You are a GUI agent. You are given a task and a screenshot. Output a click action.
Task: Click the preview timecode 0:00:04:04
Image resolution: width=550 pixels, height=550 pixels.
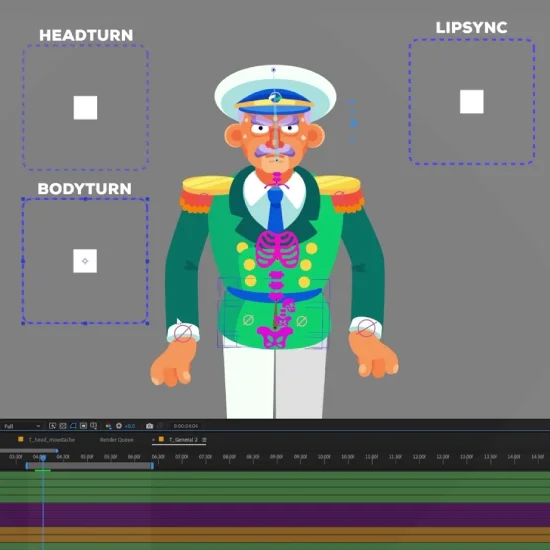pos(186,426)
